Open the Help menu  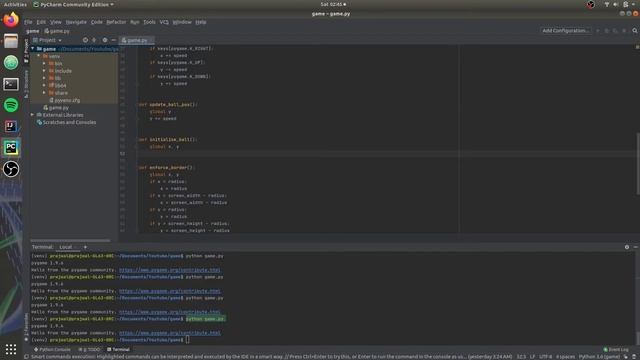point(201,22)
